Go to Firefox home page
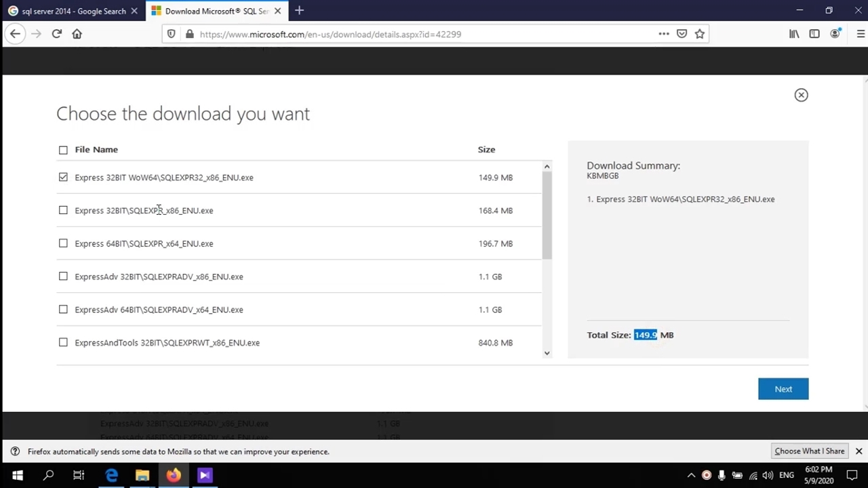Screen dimensions: 868x488 coord(77,34)
